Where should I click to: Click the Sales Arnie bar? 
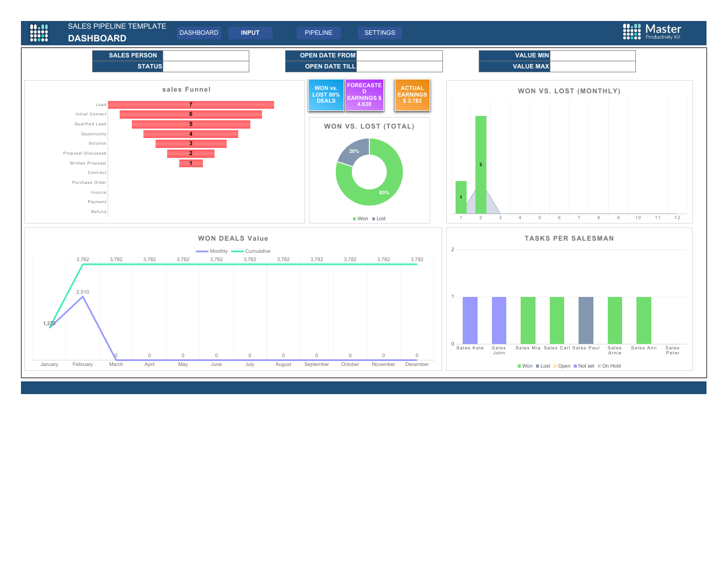click(615, 320)
